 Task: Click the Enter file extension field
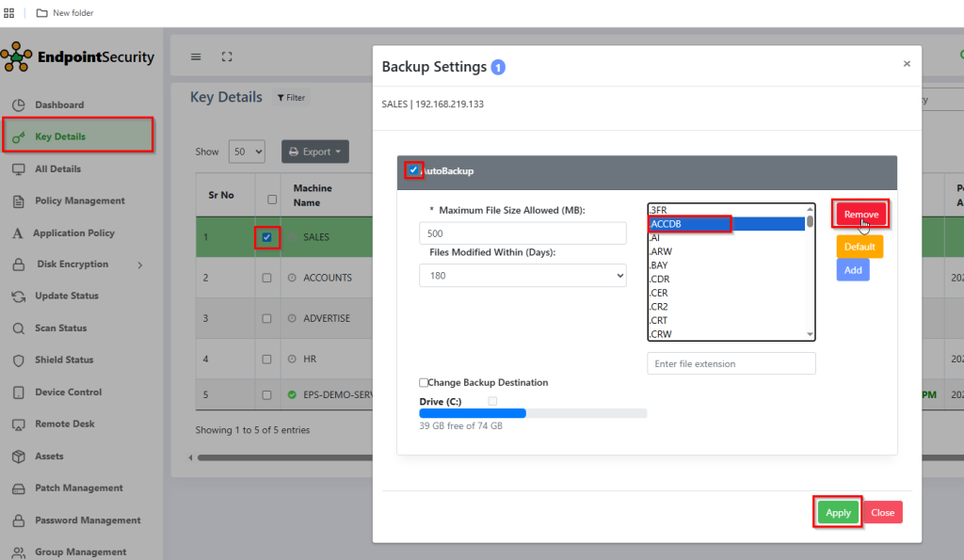pos(731,363)
